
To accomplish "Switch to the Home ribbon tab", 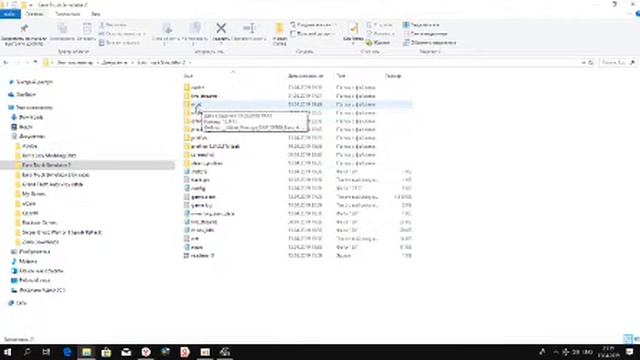I will (34, 14).
